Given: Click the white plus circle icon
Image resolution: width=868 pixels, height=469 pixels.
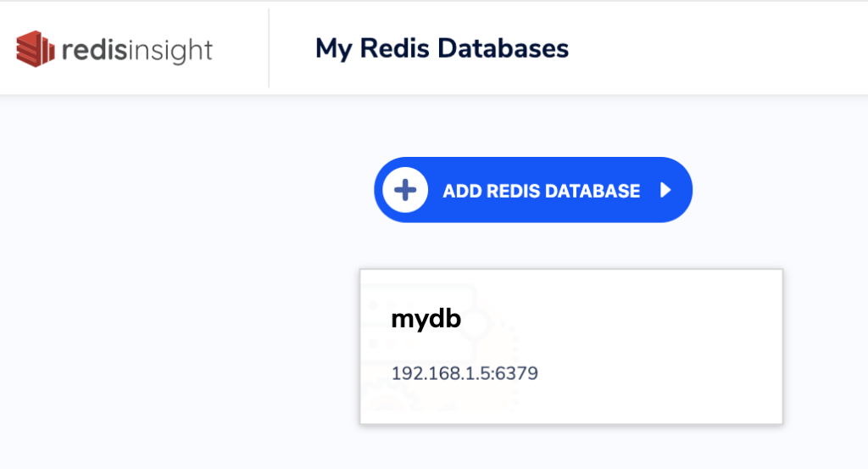Looking at the screenshot, I should [x=405, y=190].
